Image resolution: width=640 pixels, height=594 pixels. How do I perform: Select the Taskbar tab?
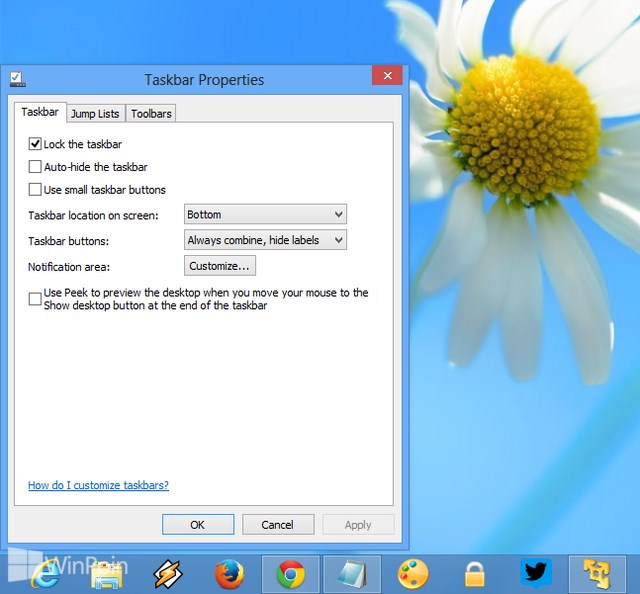coord(40,112)
